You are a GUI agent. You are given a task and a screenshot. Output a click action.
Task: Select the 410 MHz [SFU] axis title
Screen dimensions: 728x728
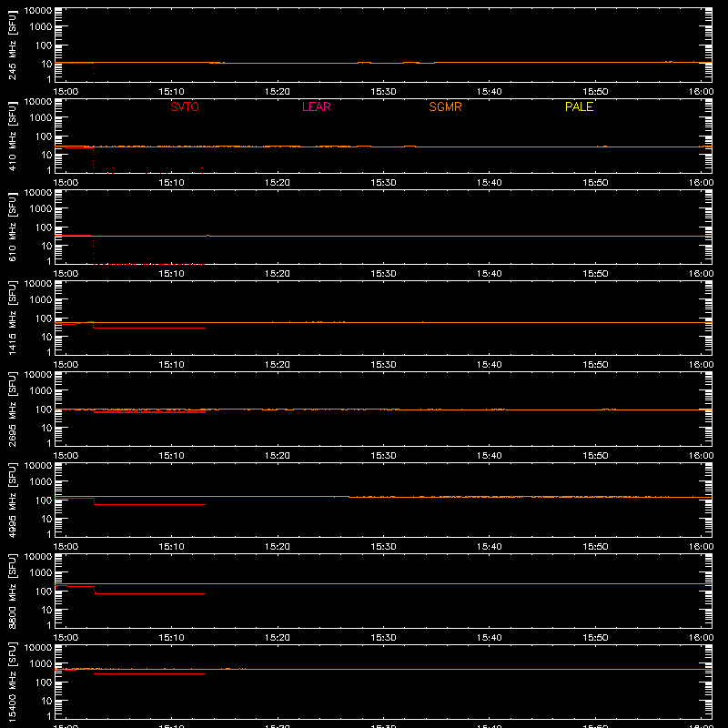point(12,136)
